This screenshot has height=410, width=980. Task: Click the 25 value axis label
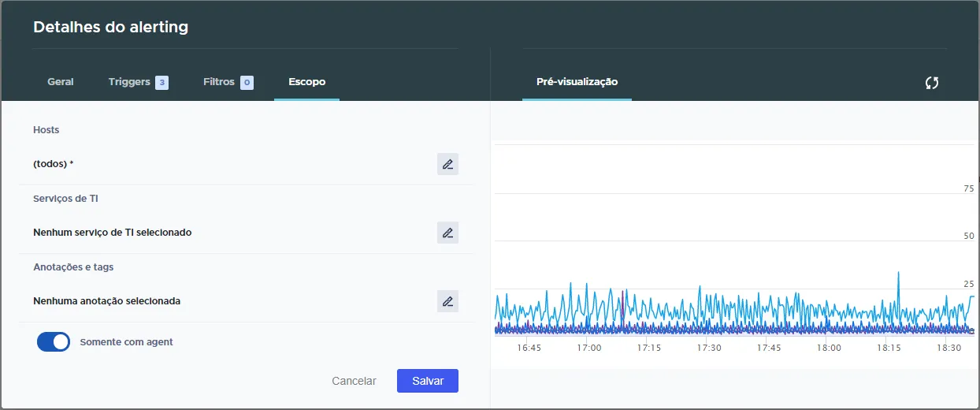point(969,284)
